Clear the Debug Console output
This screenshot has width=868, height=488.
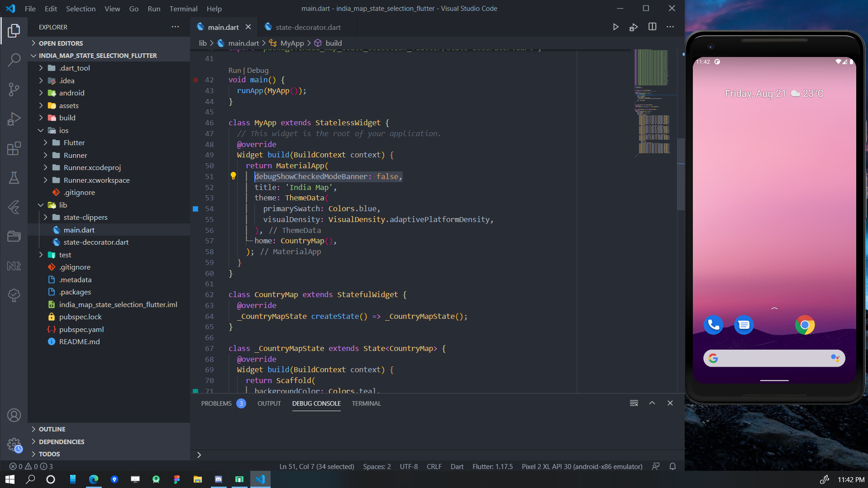[x=634, y=403]
